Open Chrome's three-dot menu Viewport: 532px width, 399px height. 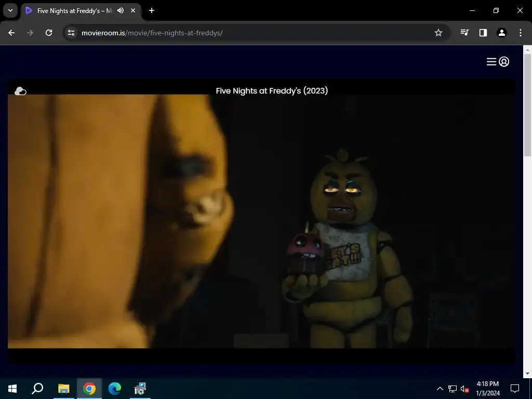521,33
